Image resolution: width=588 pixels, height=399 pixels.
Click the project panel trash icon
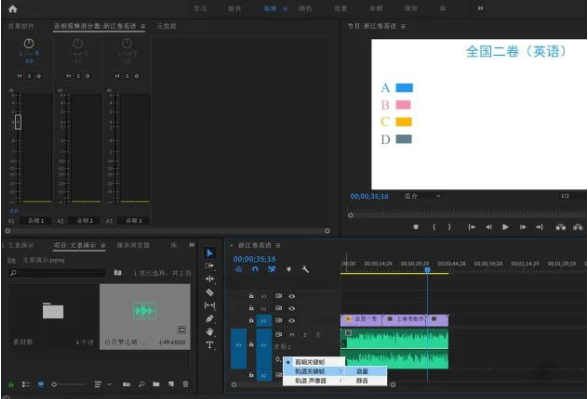pyautogui.click(x=185, y=384)
